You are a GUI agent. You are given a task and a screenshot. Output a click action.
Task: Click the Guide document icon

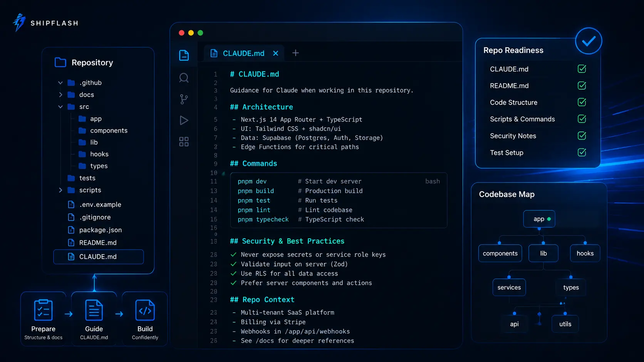pyautogui.click(x=94, y=310)
